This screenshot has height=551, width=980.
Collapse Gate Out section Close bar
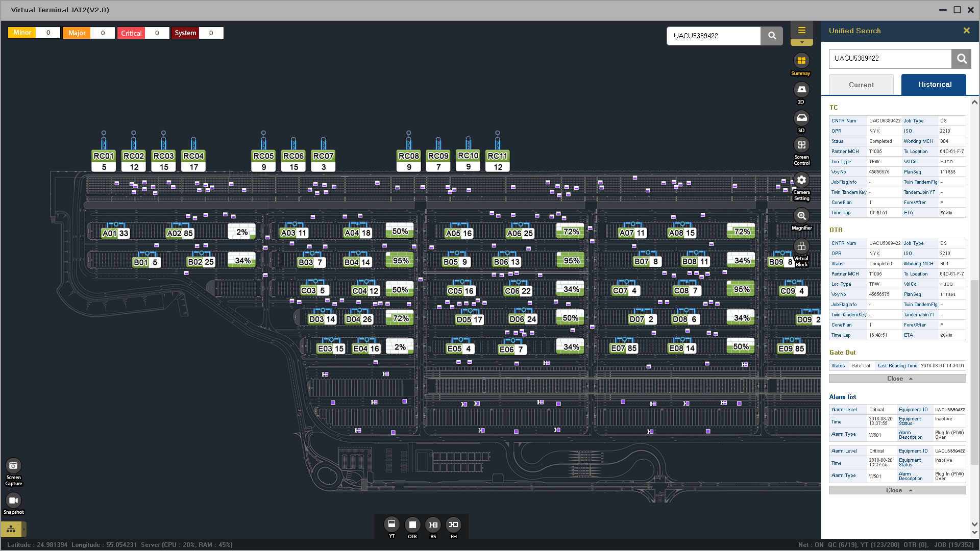pos(897,379)
